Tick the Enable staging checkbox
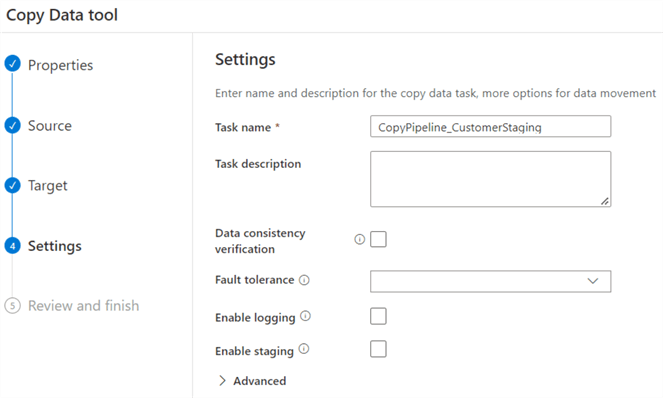663x398 pixels. point(378,349)
